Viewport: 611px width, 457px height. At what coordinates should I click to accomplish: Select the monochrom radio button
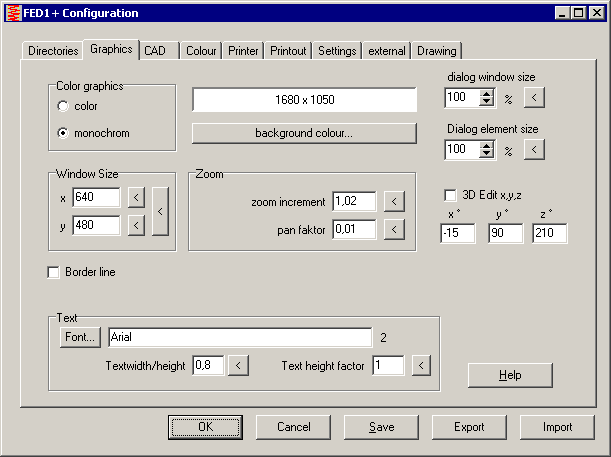click(x=64, y=133)
